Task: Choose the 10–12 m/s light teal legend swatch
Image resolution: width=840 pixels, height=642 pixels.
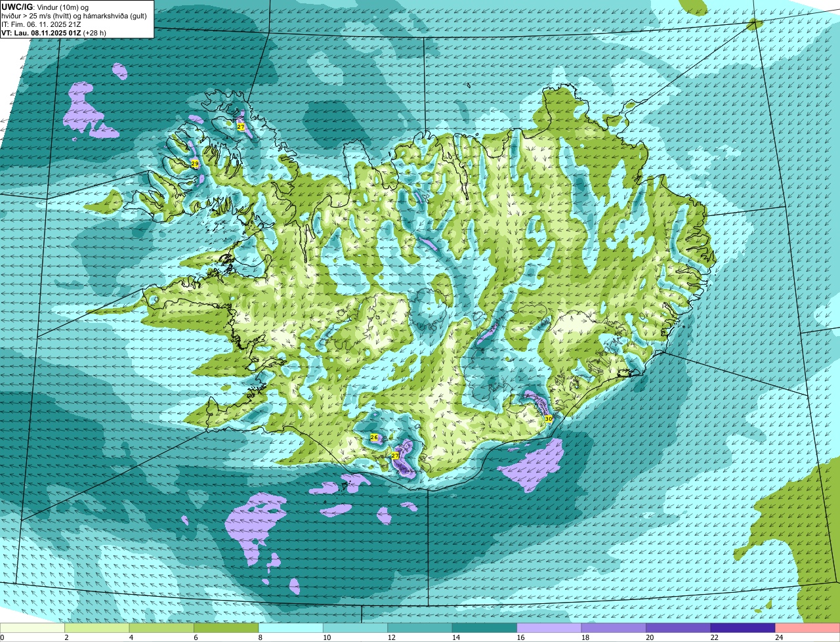Action: 356,628
